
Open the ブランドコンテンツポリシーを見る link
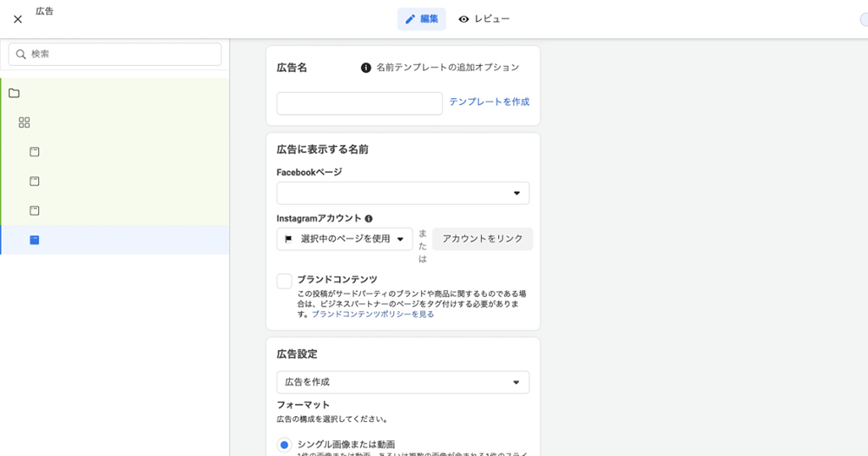tap(373, 314)
